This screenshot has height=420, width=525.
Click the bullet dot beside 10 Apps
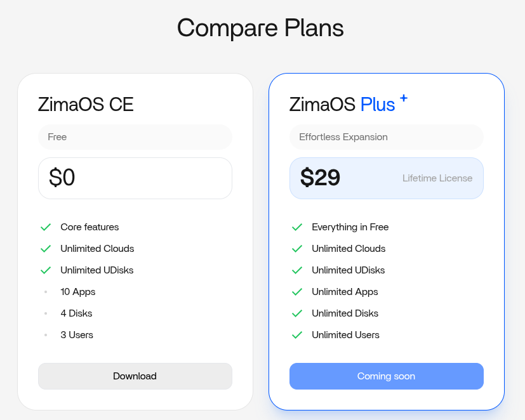click(46, 292)
